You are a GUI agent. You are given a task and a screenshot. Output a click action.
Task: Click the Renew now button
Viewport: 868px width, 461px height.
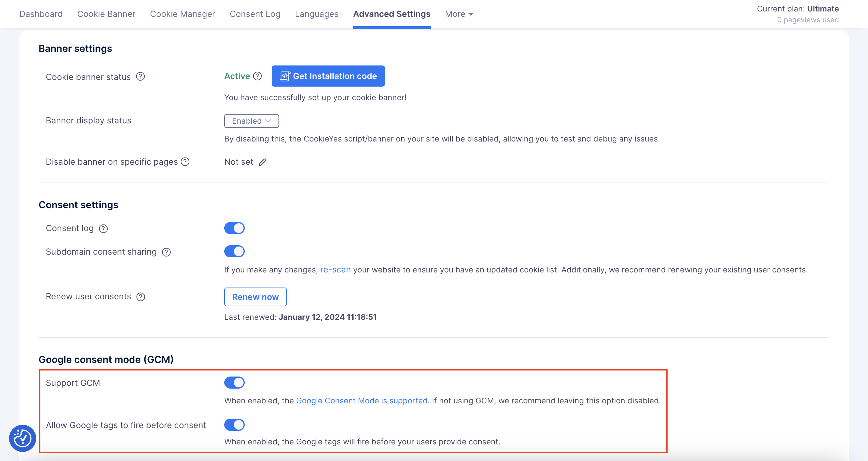pyautogui.click(x=255, y=297)
